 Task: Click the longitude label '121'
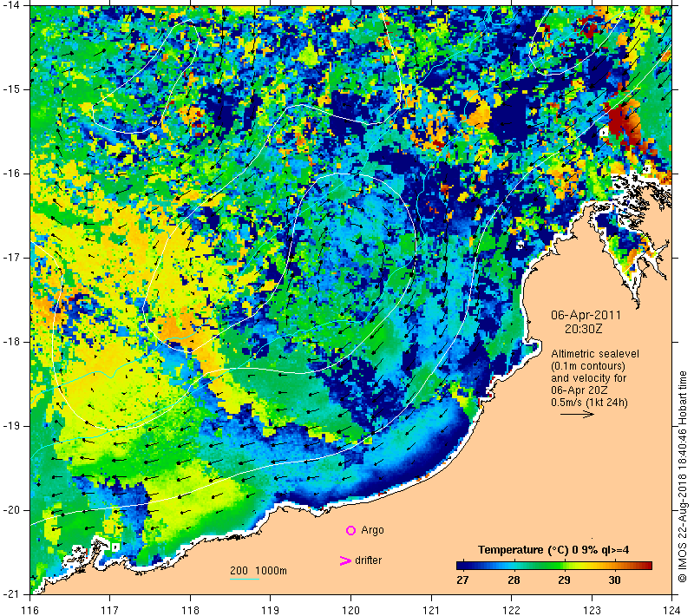pyautogui.click(x=431, y=610)
